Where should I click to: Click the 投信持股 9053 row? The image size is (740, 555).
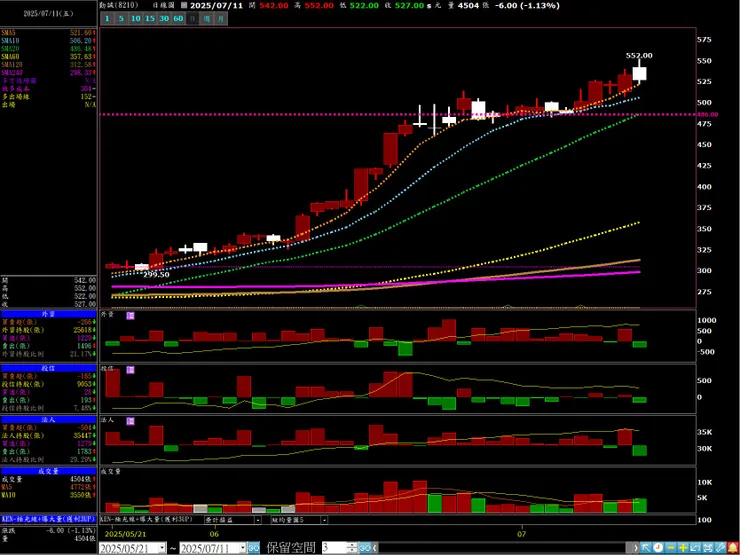pyautogui.click(x=49, y=384)
